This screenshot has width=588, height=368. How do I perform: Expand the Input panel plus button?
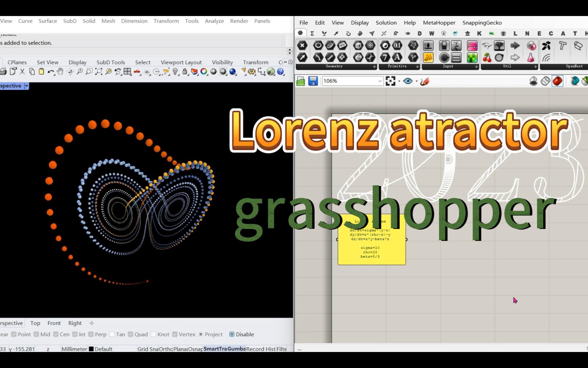476,66
